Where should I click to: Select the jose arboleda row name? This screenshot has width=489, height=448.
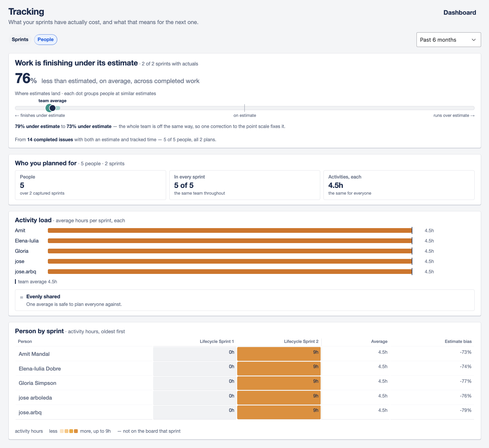35,398
